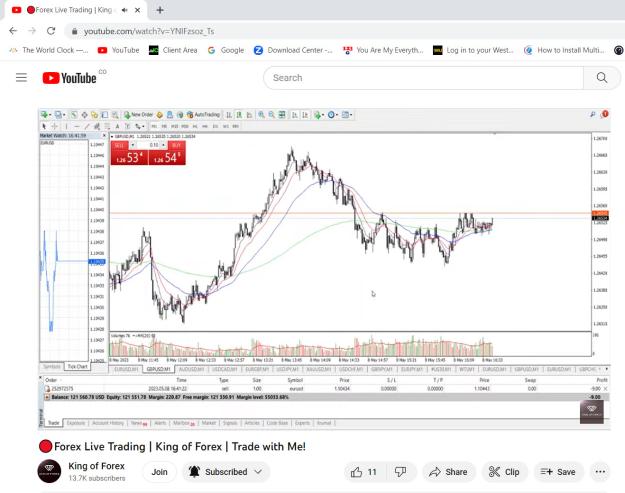
Task: Open the Tick Chart tab
Action: pos(77,366)
